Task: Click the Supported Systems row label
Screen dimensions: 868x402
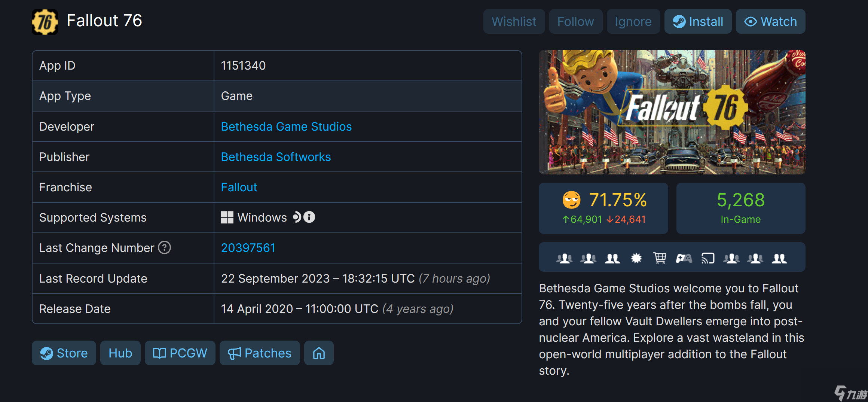Action: tap(93, 217)
